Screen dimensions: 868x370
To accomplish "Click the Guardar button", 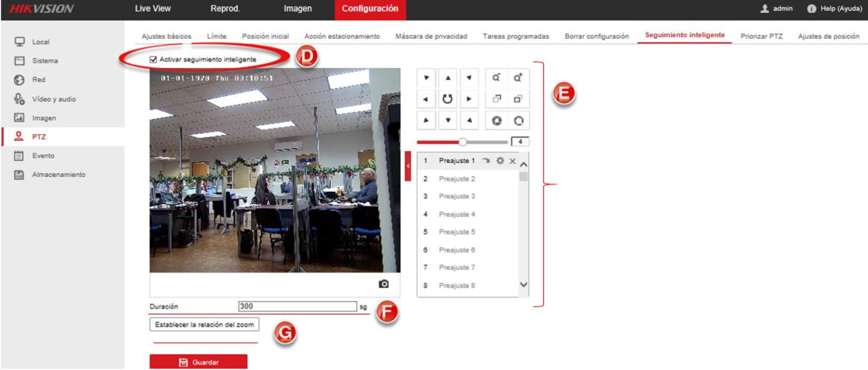I will (x=199, y=362).
